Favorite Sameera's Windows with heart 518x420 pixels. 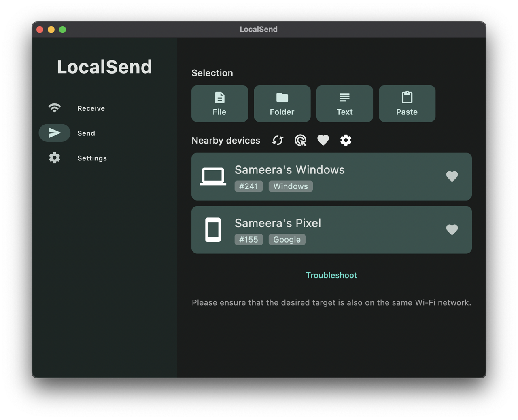(452, 176)
